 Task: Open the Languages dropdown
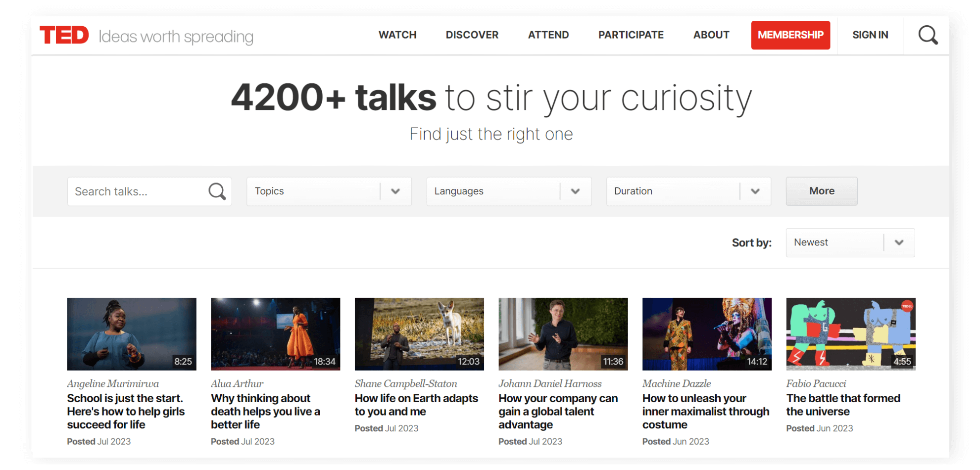pos(508,191)
